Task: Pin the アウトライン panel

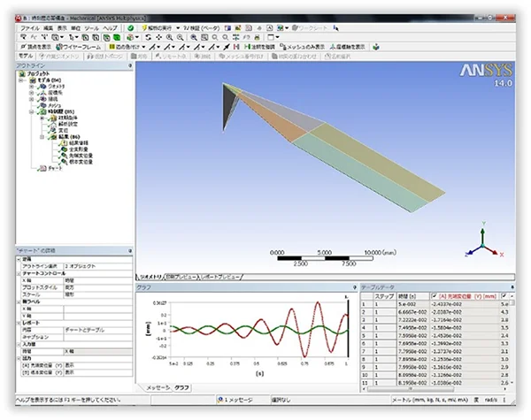Action: pyautogui.click(x=130, y=65)
